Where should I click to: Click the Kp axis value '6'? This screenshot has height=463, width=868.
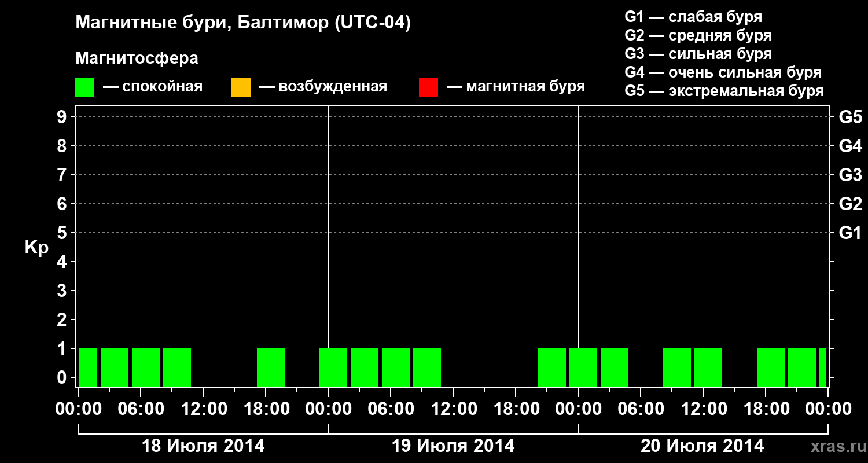(x=63, y=204)
